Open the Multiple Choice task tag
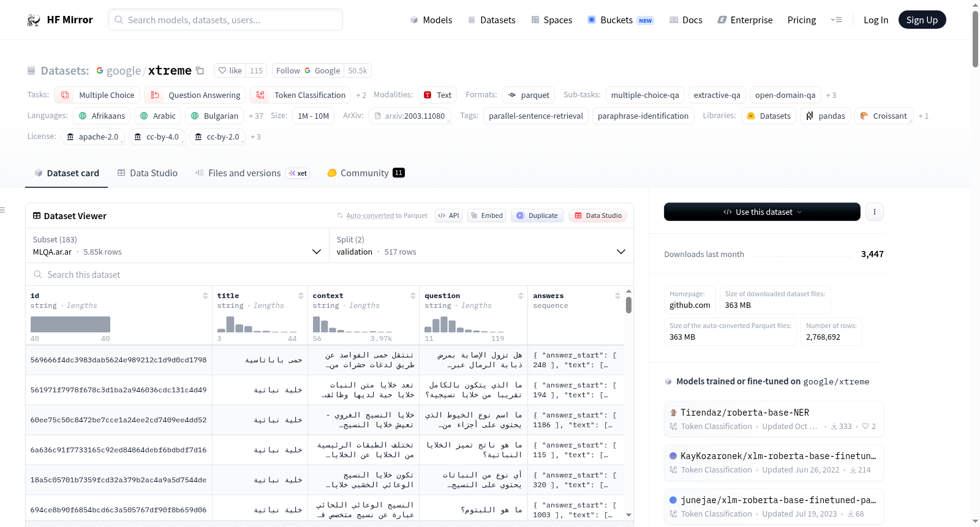The width and height of the screenshot is (980, 527). (x=97, y=95)
